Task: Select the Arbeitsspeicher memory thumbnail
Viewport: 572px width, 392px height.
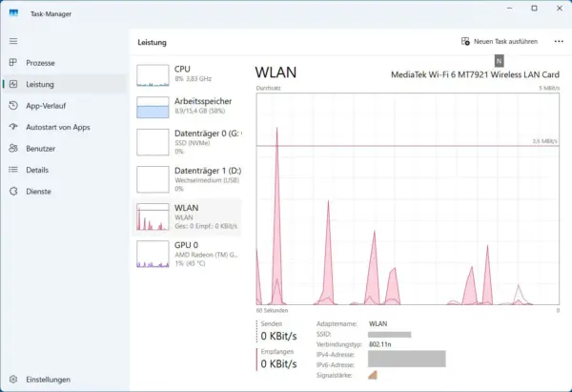Action: point(153,108)
